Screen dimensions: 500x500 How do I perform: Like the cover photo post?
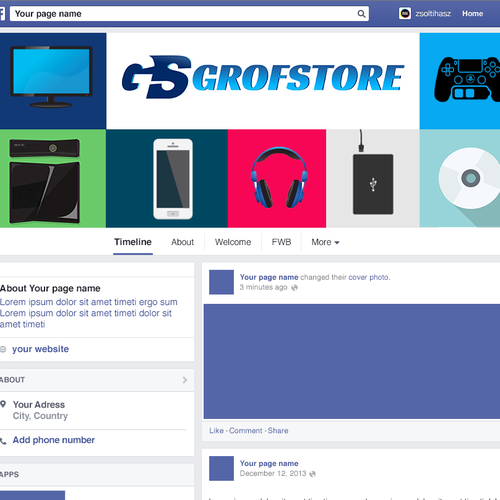[x=216, y=431]
